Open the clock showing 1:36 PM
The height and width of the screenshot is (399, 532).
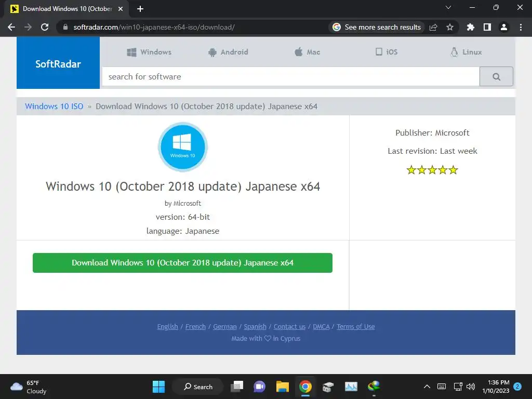[496, 387]
